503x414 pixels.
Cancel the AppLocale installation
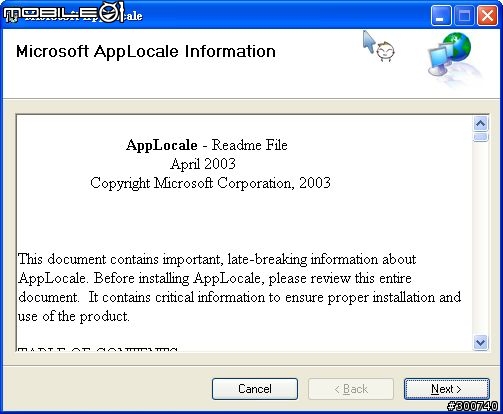255,389
